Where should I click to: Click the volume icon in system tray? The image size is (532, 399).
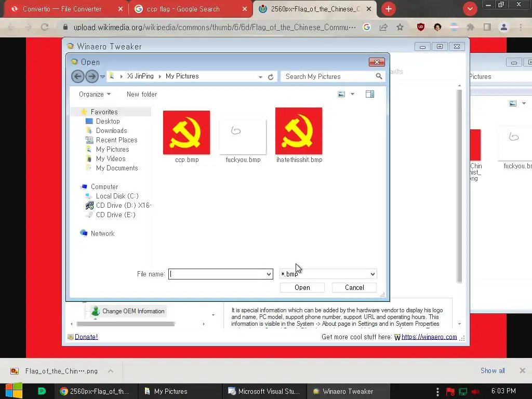click(x=475, y=391)
